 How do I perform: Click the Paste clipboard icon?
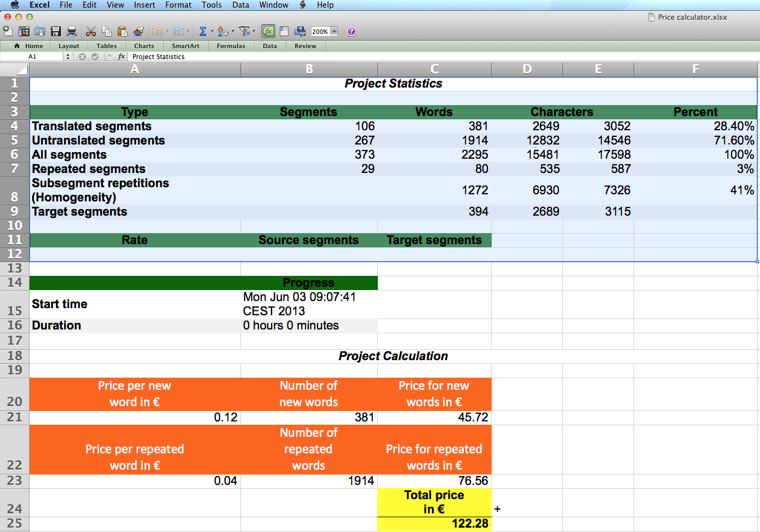click(122, 31)
